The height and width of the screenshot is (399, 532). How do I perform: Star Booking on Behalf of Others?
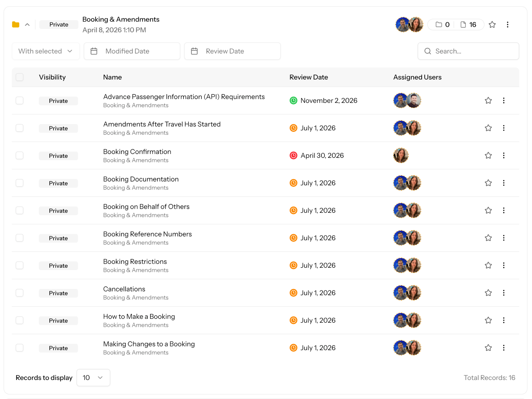[x=488, y=210]
